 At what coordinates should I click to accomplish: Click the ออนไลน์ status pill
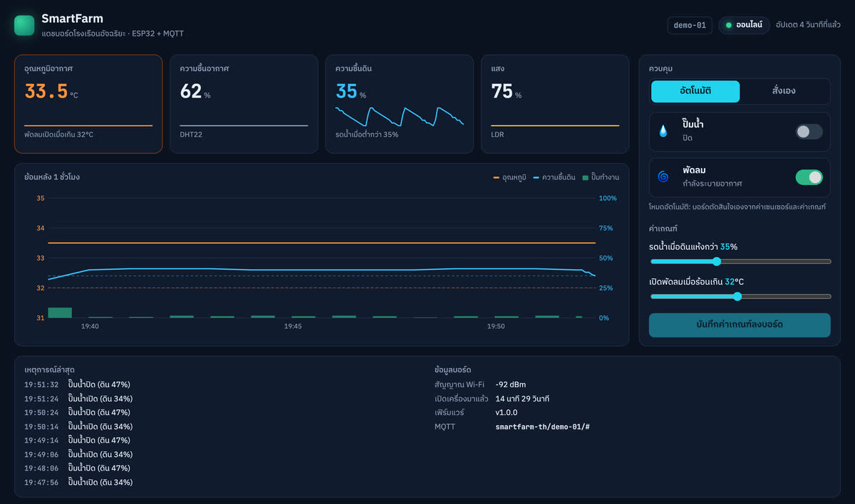744,26
